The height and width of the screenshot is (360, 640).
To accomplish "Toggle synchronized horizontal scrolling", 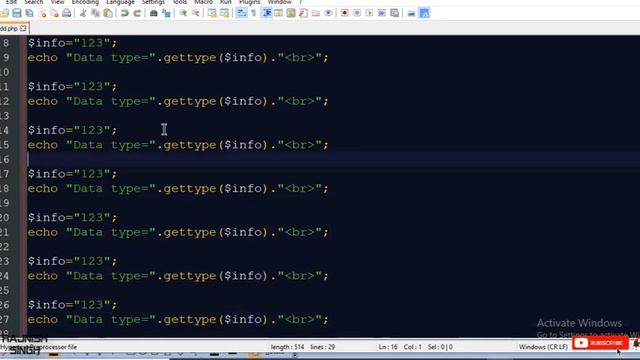I will coord(224,13).
